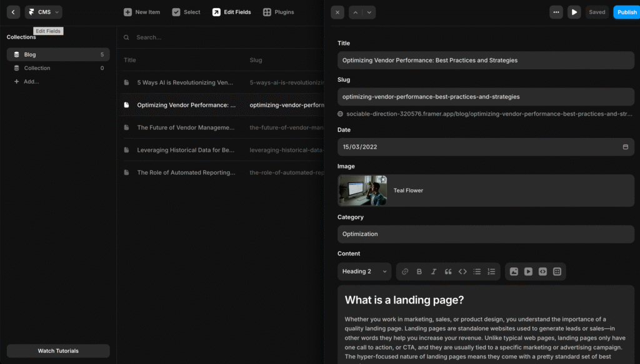This screenshot has width=640, height=364.
Task: Click the inline code icon
Action: [x=462, y=272]
